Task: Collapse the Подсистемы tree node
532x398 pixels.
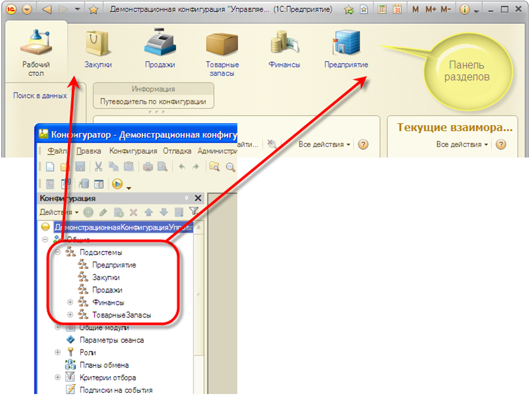Action: pos(58,252)
